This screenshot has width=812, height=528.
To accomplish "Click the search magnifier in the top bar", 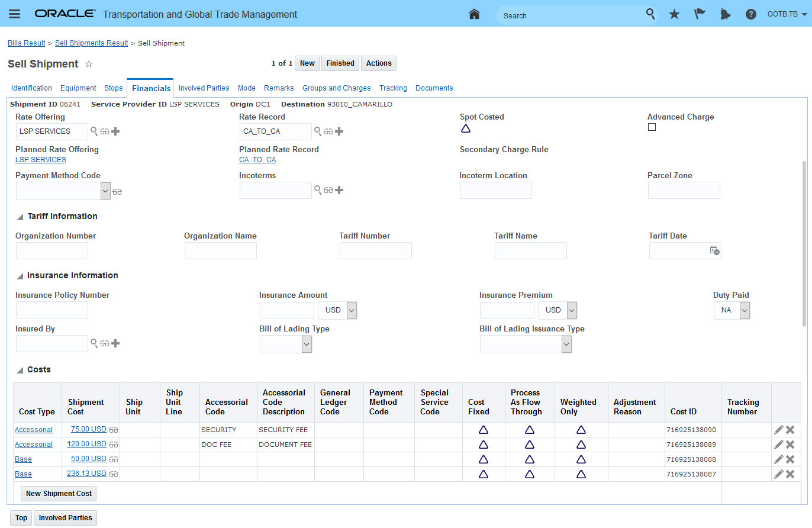I will click(650, 14).
